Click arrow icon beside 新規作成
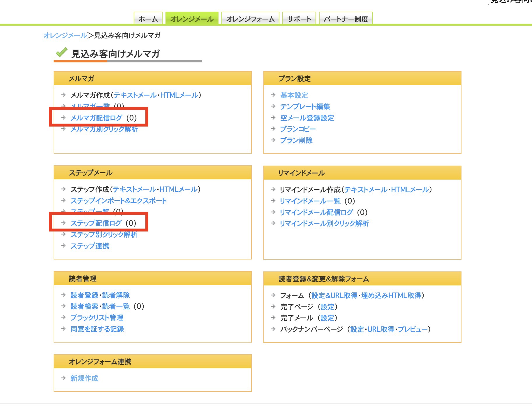 [63, 378]
